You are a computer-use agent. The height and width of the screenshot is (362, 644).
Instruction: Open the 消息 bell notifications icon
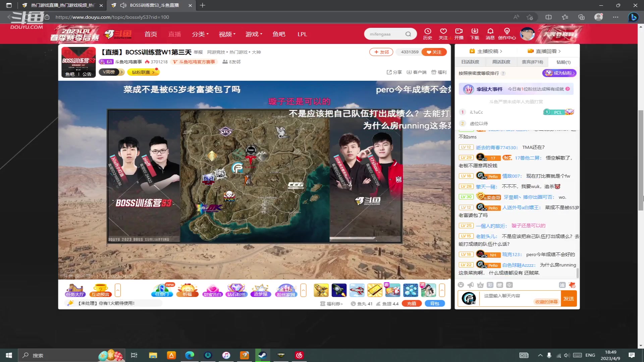tap(490, 34)
